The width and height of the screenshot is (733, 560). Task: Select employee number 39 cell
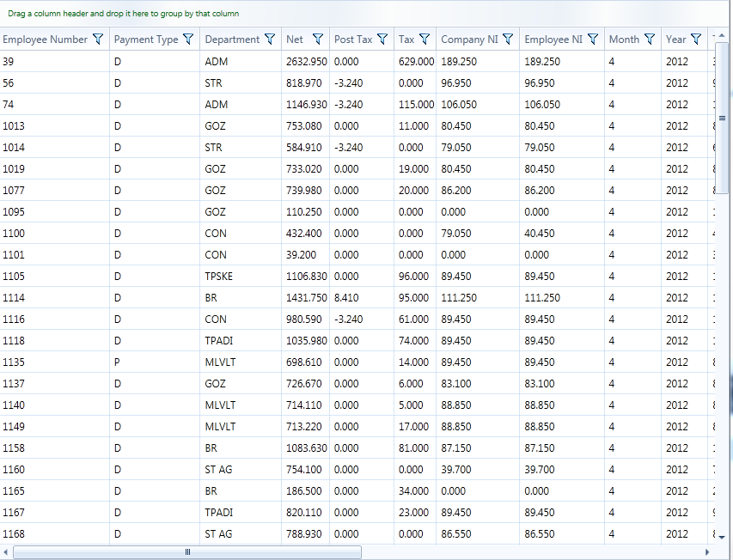click(55, 61)
